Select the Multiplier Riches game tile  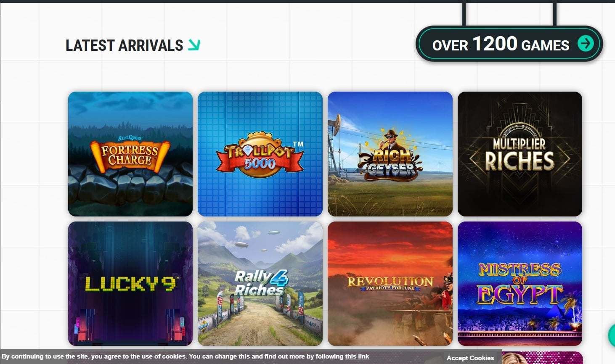point(520,154)
